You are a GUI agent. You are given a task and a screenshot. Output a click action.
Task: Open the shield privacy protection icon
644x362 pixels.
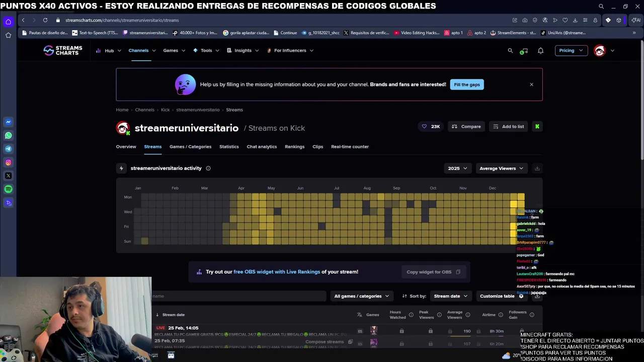tap(535, 20)
